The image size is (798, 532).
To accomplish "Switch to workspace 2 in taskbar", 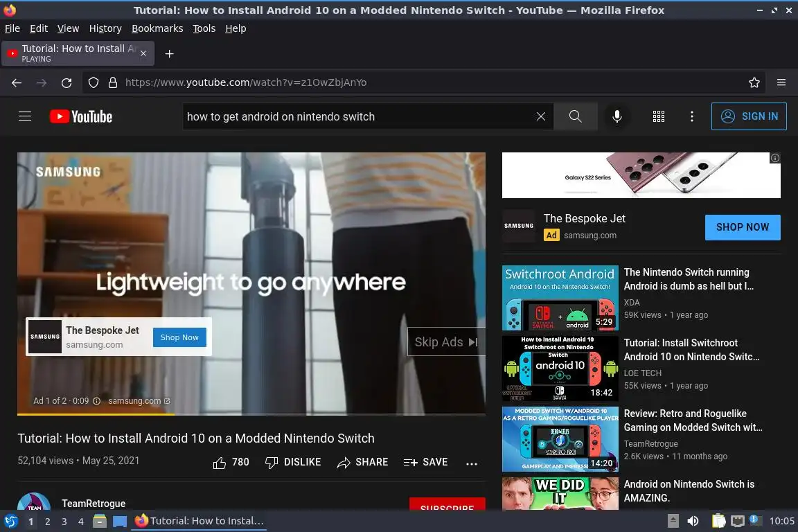I will coord(47,522).
